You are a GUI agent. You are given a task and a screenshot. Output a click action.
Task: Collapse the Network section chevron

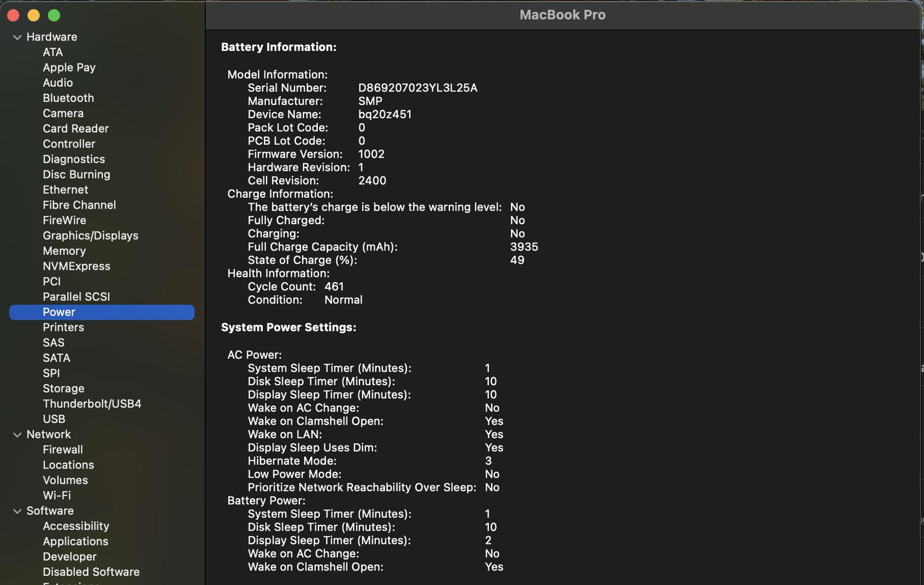(x=17, y=435)
